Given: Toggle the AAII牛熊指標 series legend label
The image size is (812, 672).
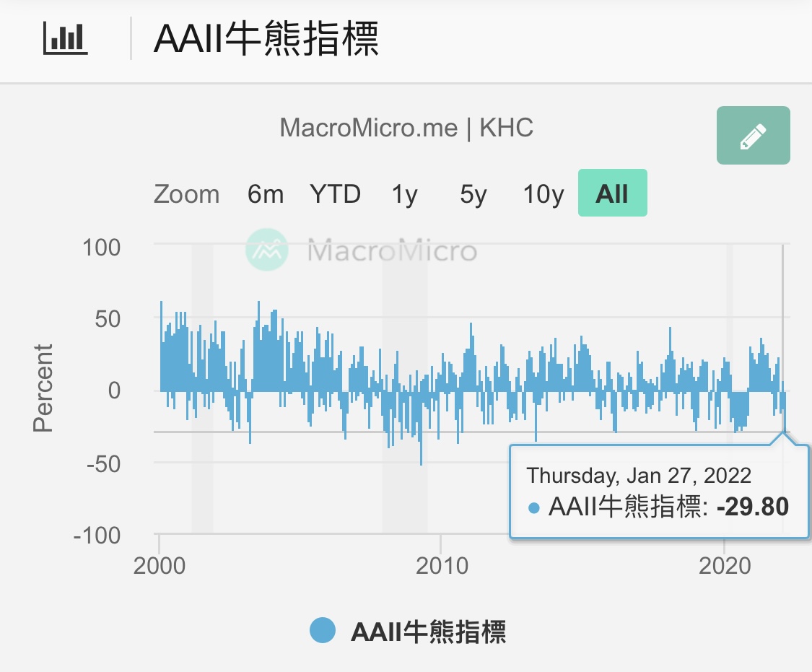Looking at the screenshot, I should point(428,632).
